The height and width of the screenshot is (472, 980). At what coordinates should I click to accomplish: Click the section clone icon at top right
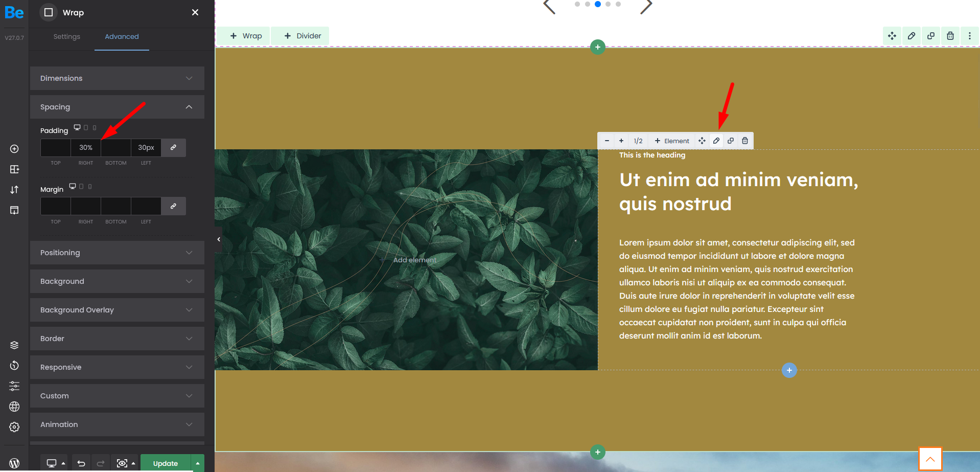[931, 36]
